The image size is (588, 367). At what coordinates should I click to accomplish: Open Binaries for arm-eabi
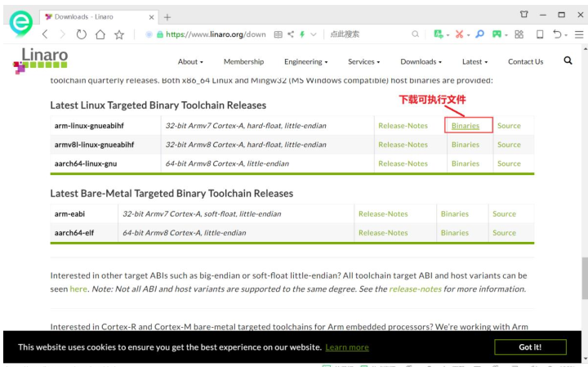455,214
